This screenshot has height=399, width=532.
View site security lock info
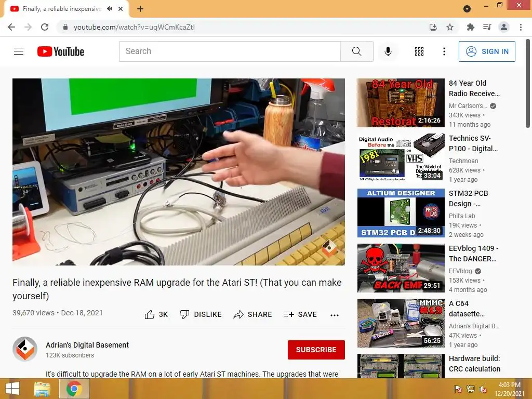[x=65, y=27]
